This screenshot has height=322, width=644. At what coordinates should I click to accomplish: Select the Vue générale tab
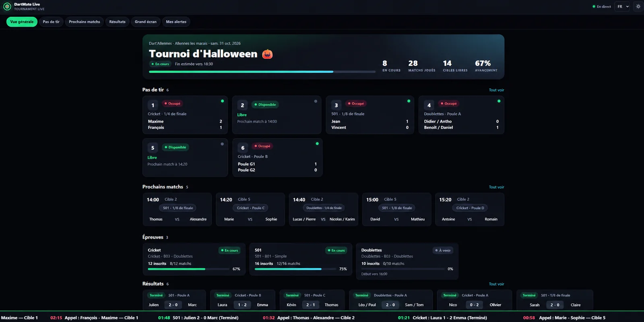[22, 22]
